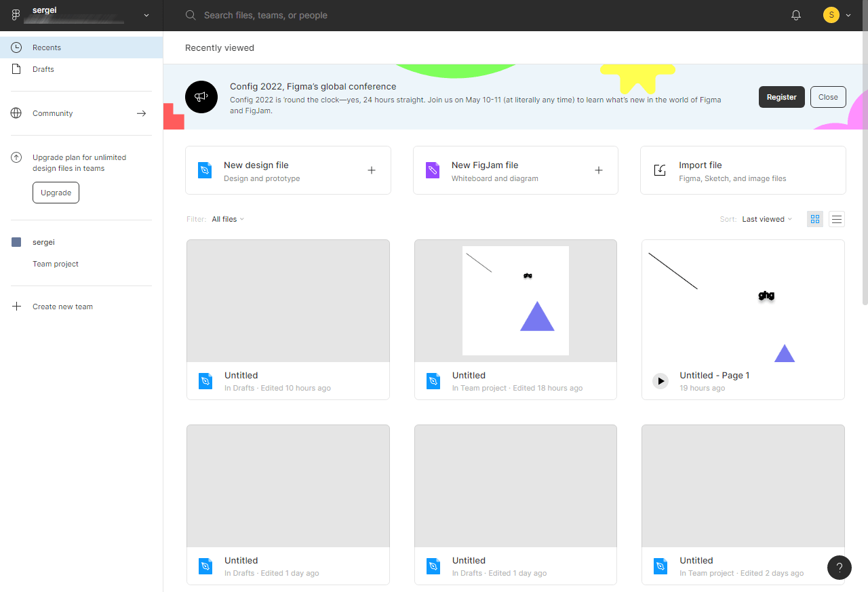The width and height of the screenshot is (868, 592).
Task: Click the Drafts page icon
Action: [16, 69]
